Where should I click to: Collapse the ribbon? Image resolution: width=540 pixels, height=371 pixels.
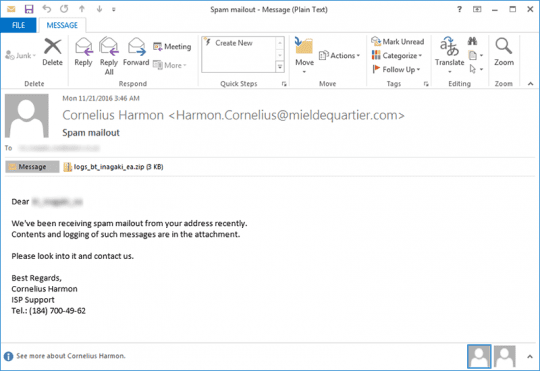(x=530, y=84)
